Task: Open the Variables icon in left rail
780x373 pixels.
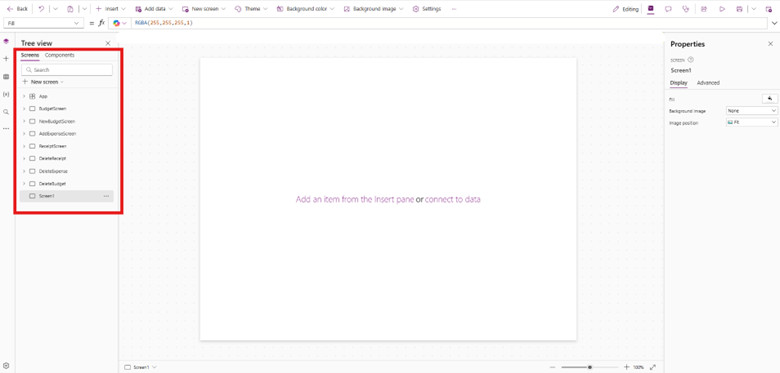Action: [x=6, y=94]
